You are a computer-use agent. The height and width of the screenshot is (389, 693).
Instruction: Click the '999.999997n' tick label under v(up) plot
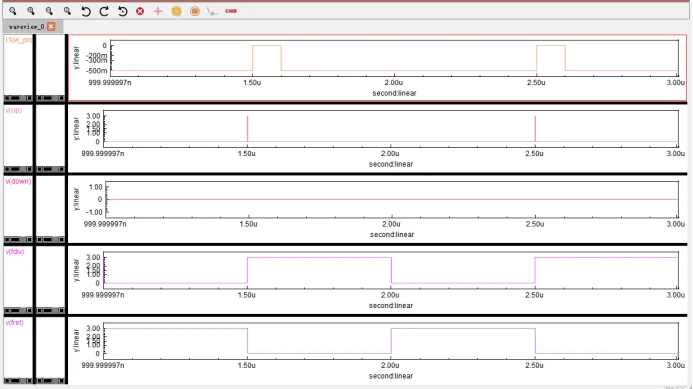pos(103,153)
